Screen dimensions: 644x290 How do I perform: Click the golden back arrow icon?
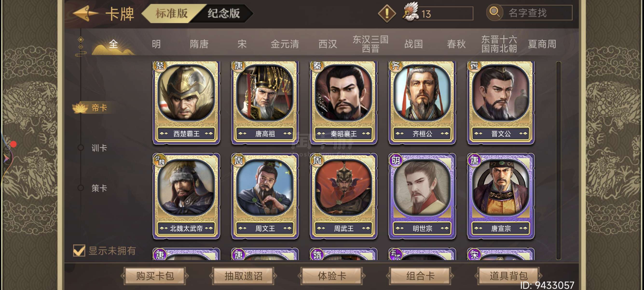[85, 14]
